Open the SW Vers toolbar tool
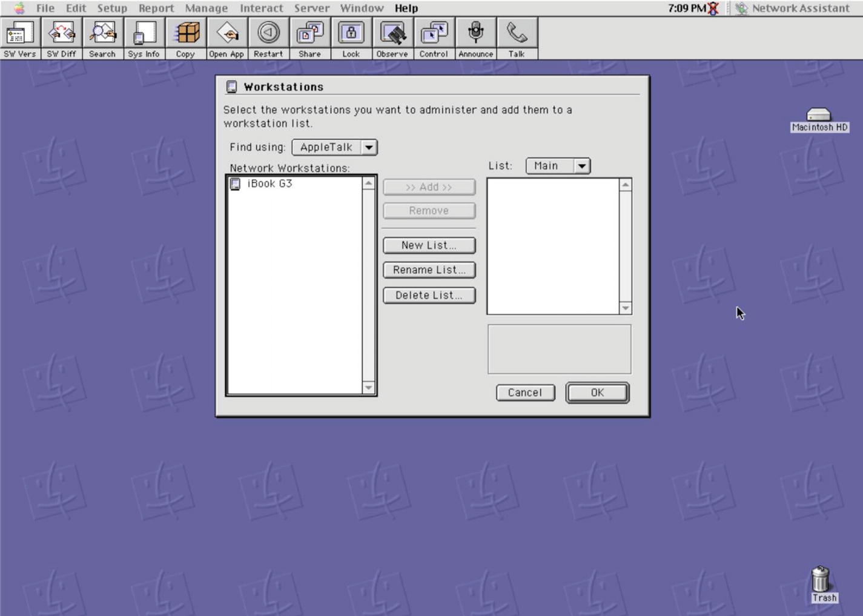 point(20,38)
